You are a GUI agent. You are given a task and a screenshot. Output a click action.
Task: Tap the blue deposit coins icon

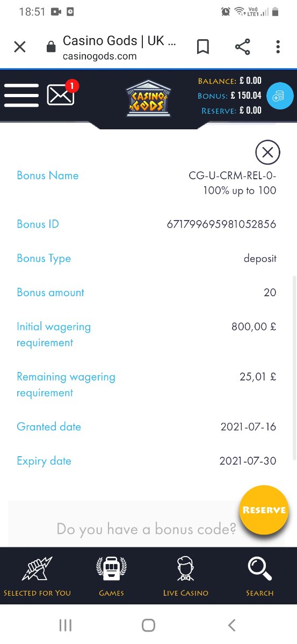pyautogui.click(x=280, y=97)
